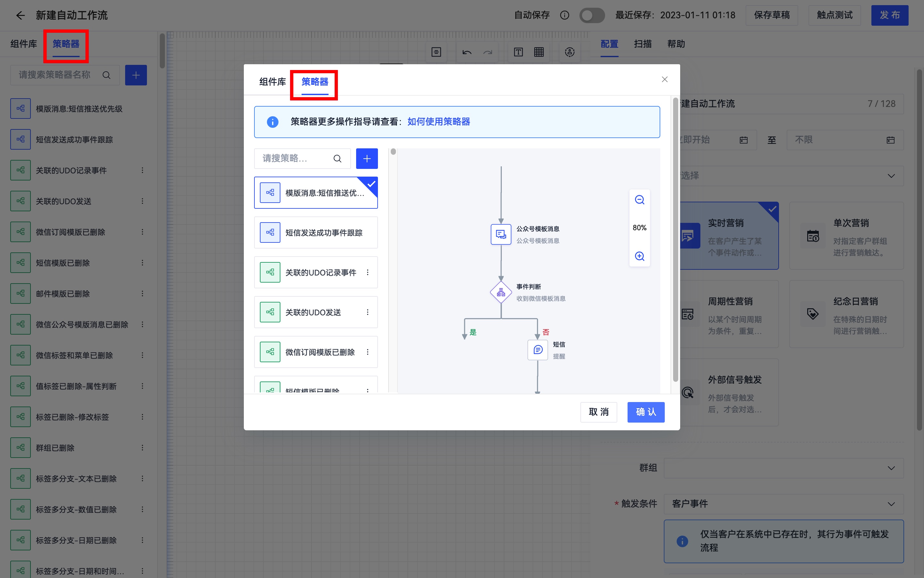
Task: Select the 组件库 tab in the dialog
Action: click(273, 82)
